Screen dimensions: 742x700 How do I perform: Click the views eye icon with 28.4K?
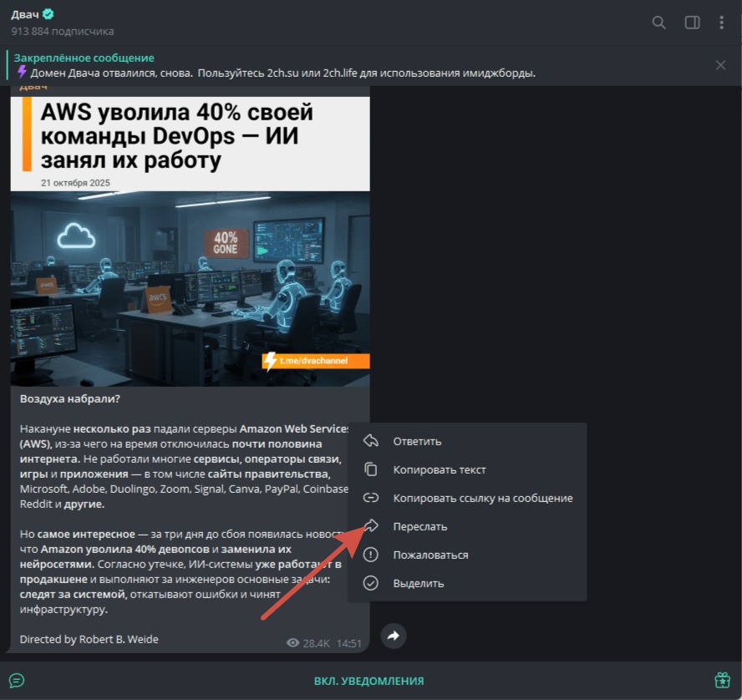pyautogui.click(x=293, y=642)
